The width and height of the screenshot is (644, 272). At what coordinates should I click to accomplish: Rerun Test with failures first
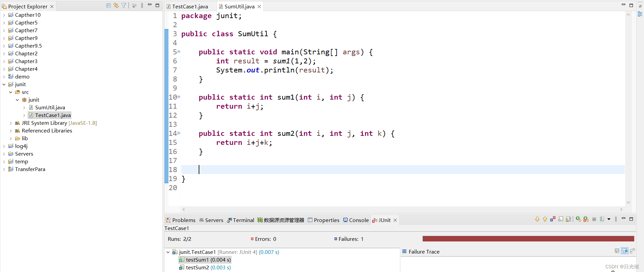tap(586, 219)
